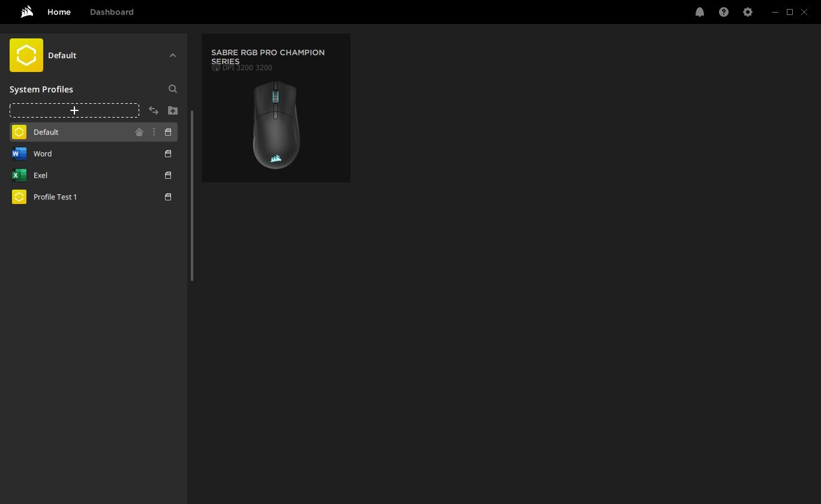Click the home icon on Default profile

tap(139, 132)
